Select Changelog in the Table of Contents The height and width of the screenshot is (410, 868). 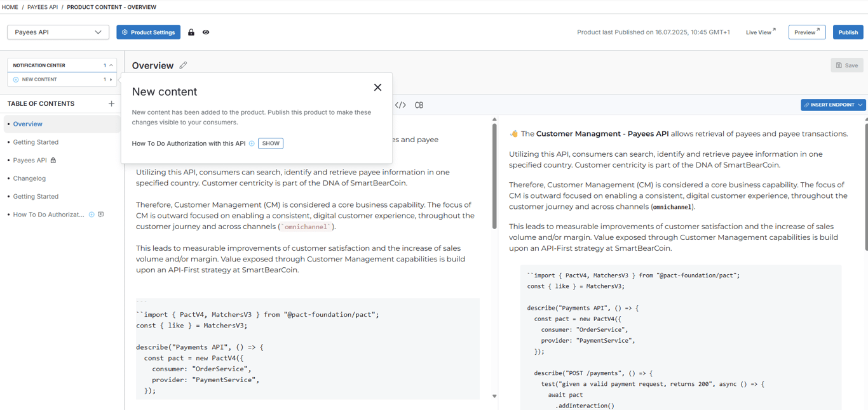(x=29, y=178)
